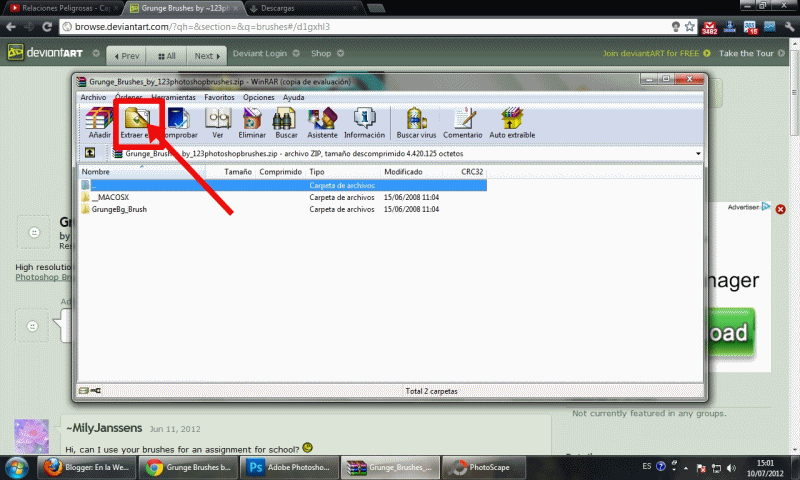
Task: Open the Favoritos menu
Action: click(x=219, y=97)
